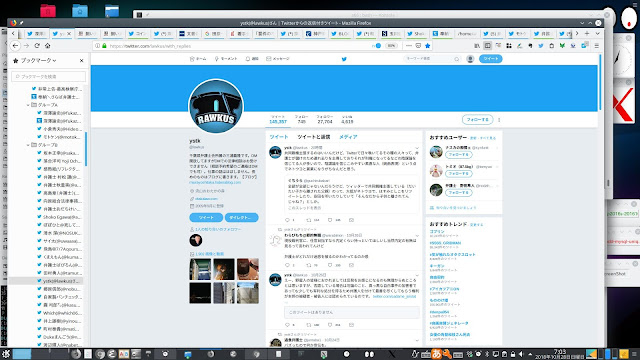Open the taskbar clock showing 7:03
The width and height of the screenshot is (640, 360).
click(x=559, y=354)
